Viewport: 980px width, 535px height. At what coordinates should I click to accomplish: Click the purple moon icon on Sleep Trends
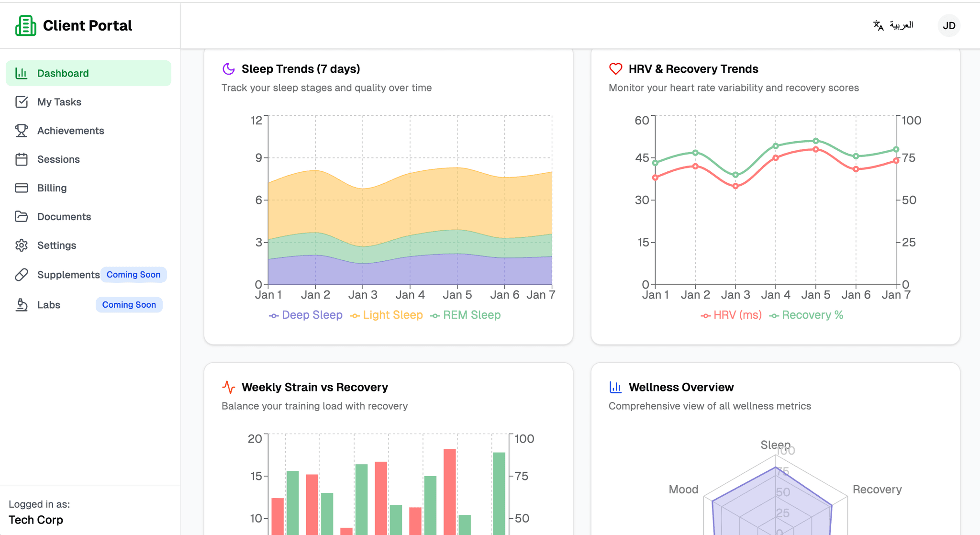pos(229,68)
